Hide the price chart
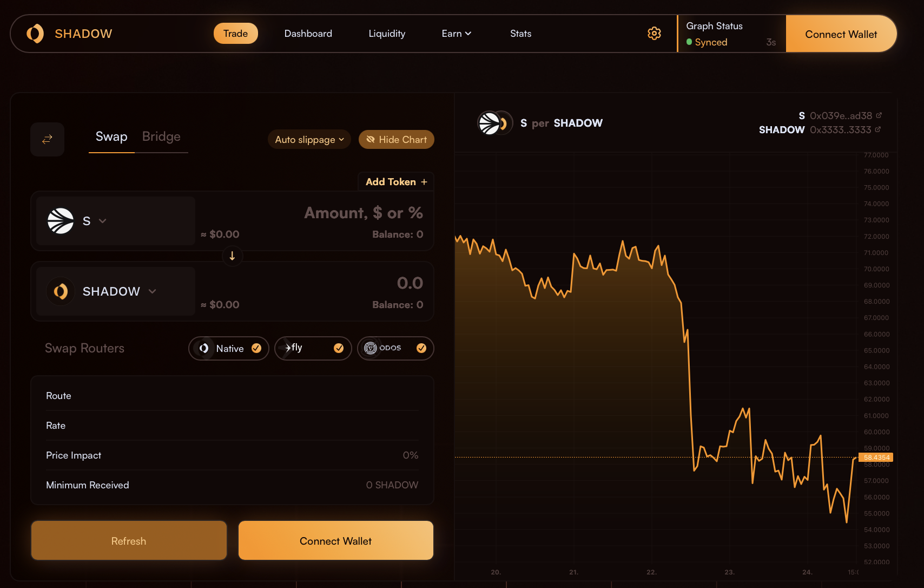924x588 pixels. [x=397, y=139]
